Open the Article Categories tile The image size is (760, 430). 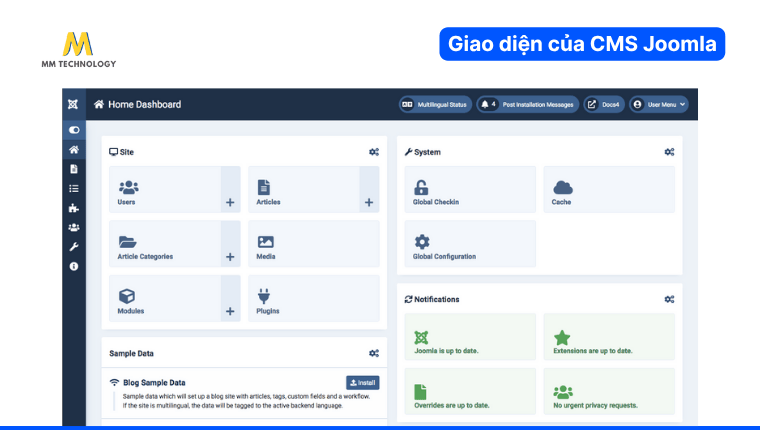(165, 244)
